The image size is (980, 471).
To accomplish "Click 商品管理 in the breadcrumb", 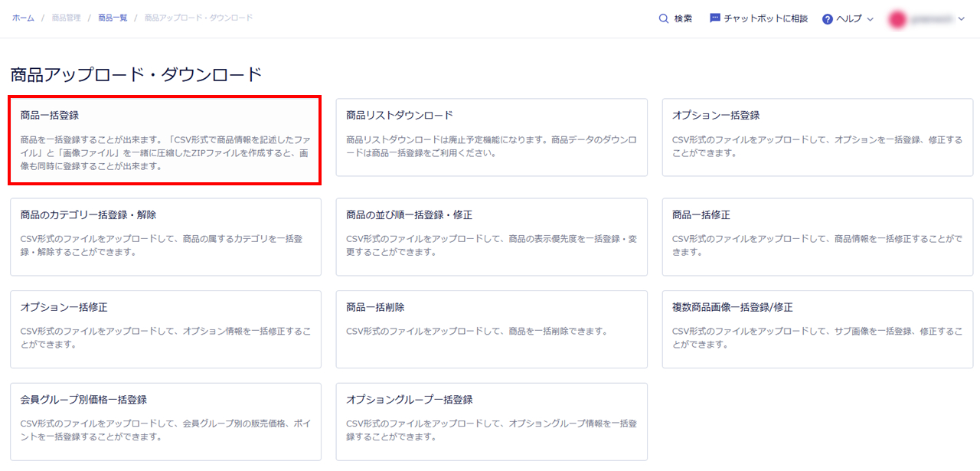I will [66, 18].
